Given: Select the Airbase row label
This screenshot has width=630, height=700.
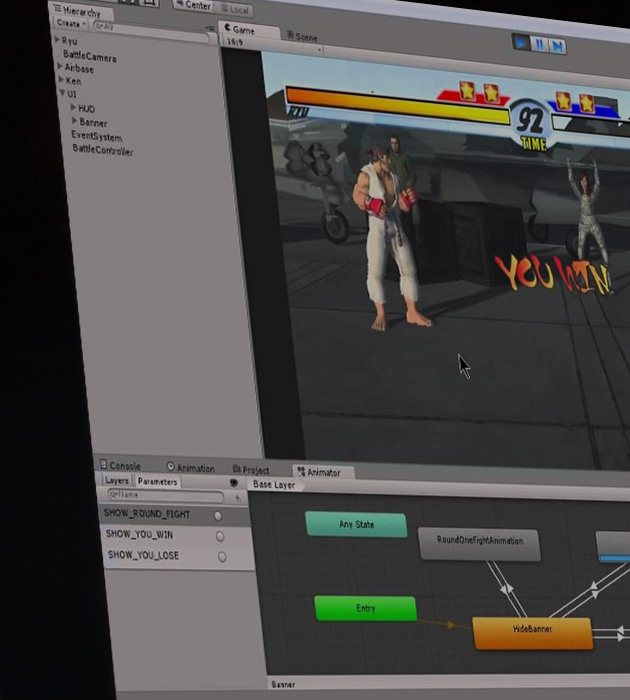Looking at the screenshot, I should click(79, 68).
